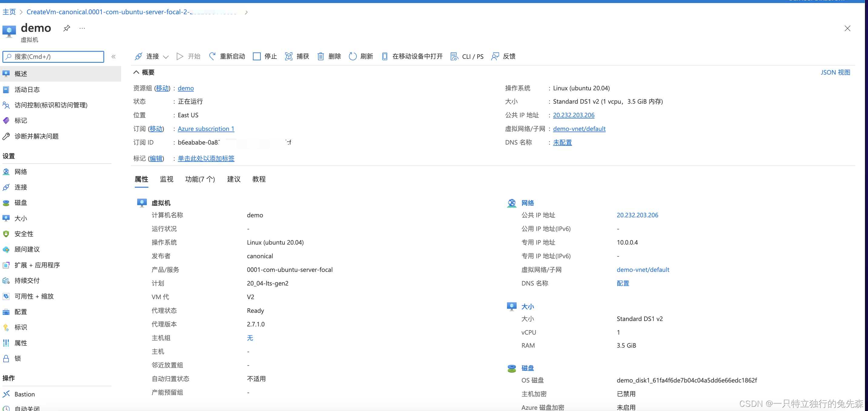Screen dimensions: 868x411
Task: Click the Capture (捕获) toolbar icon
Action: coord(289,56)
